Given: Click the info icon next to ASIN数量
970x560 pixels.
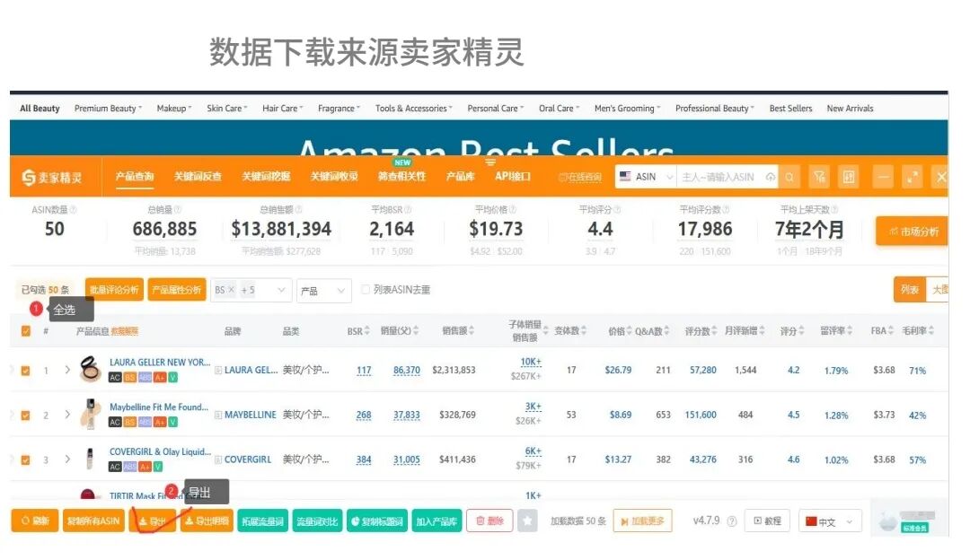Looking at the screenshot, I should [73, 209].
